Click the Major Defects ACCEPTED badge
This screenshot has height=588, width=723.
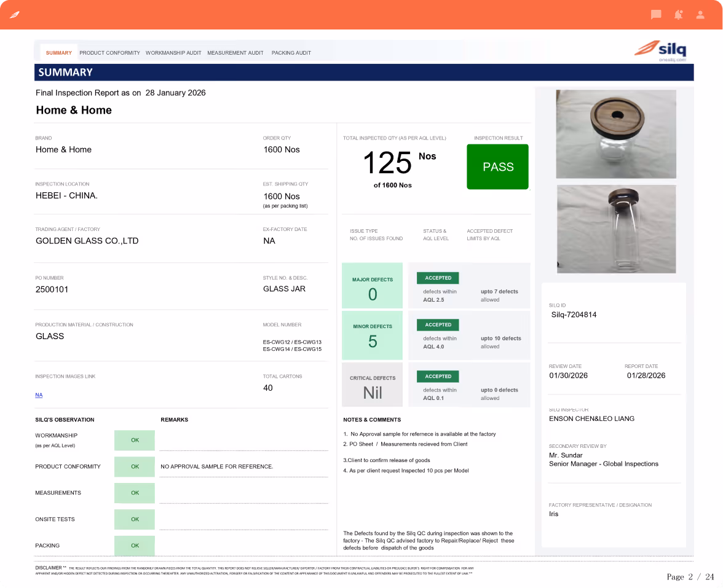point(438,278)
